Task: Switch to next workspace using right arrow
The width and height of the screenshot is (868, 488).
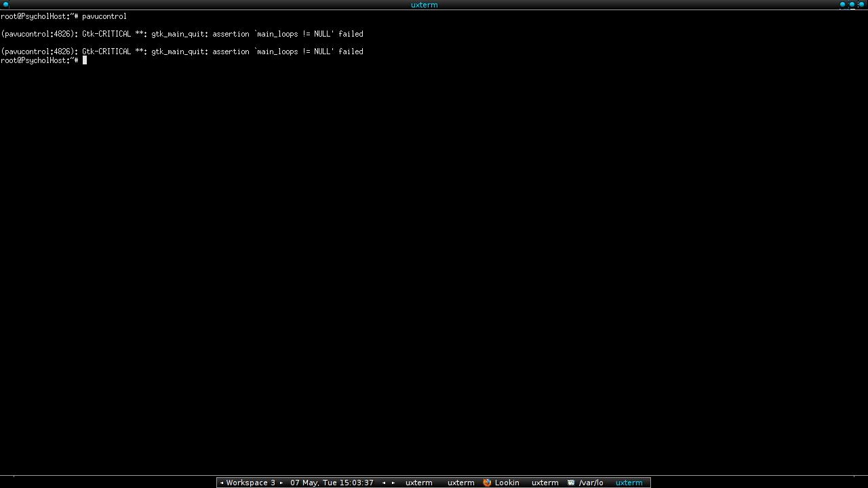Action: 281,483
